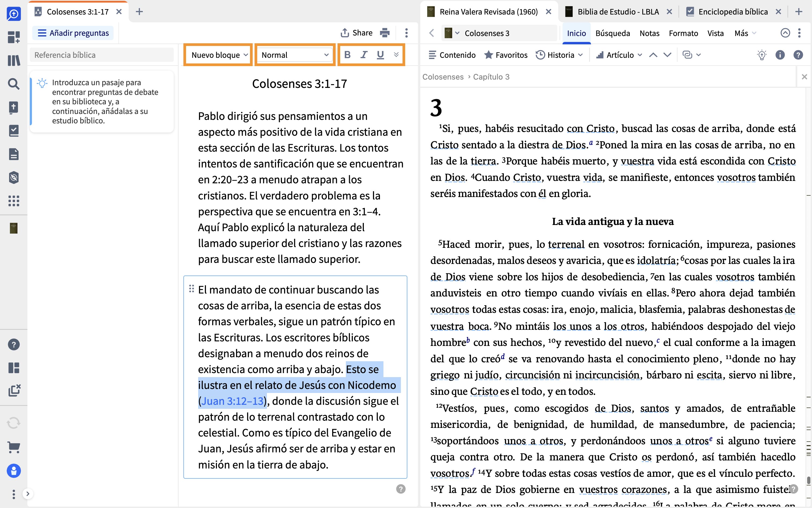Add a new tab in right panel
The image size is (812, 508).
[799, 12]
